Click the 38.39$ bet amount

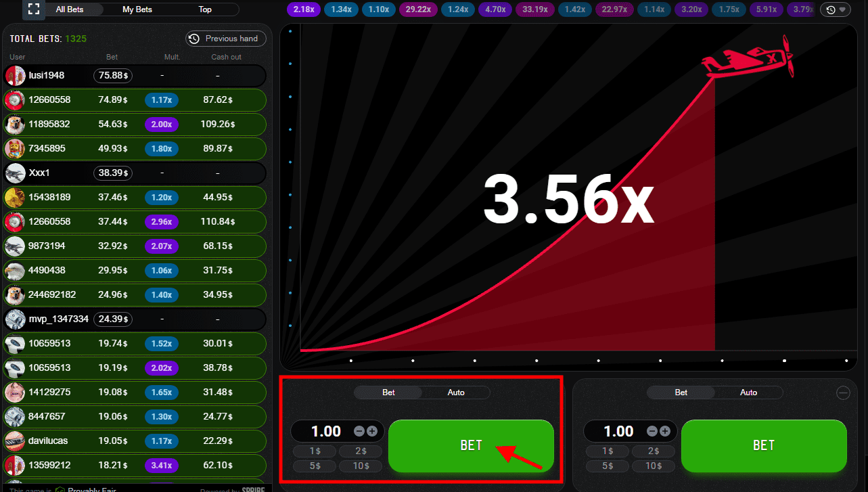113,173
